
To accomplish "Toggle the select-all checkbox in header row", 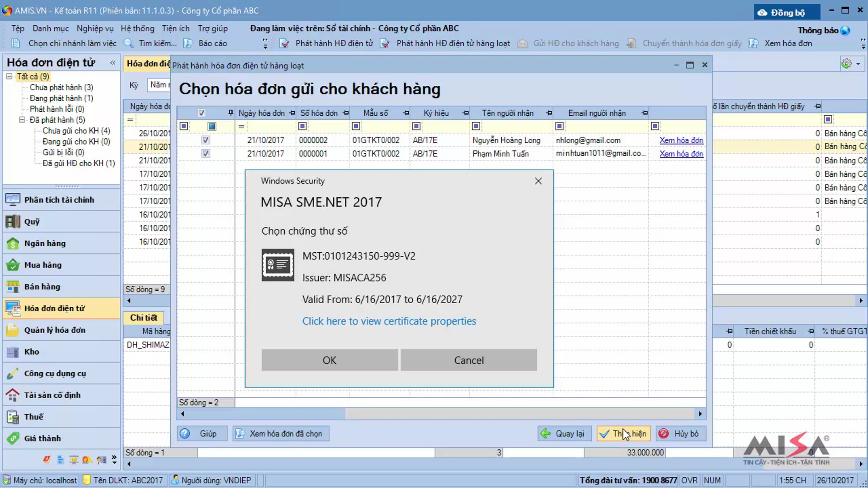I will click(201, 113).
